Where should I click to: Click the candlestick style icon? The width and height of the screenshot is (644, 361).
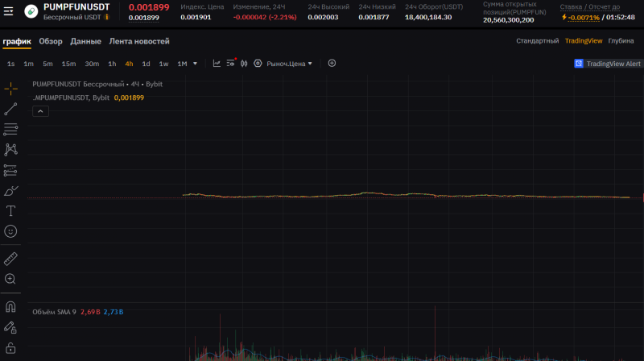tap(244, 64)
